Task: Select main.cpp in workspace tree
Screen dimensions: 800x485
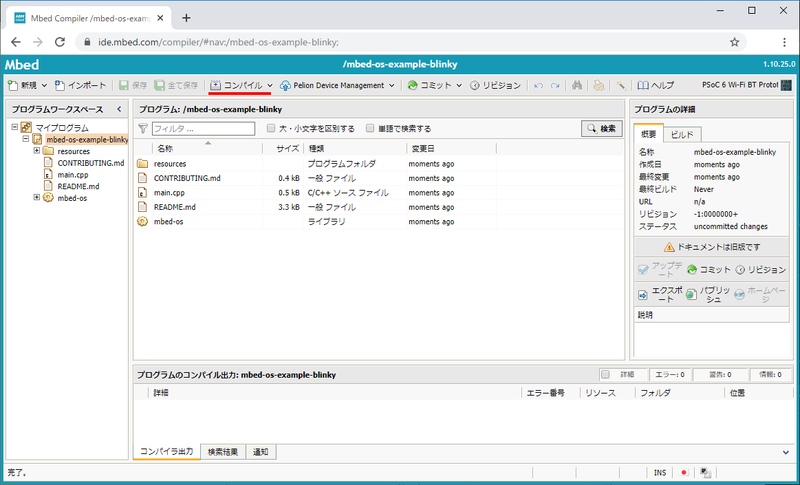Action: (x=73, y=174)
